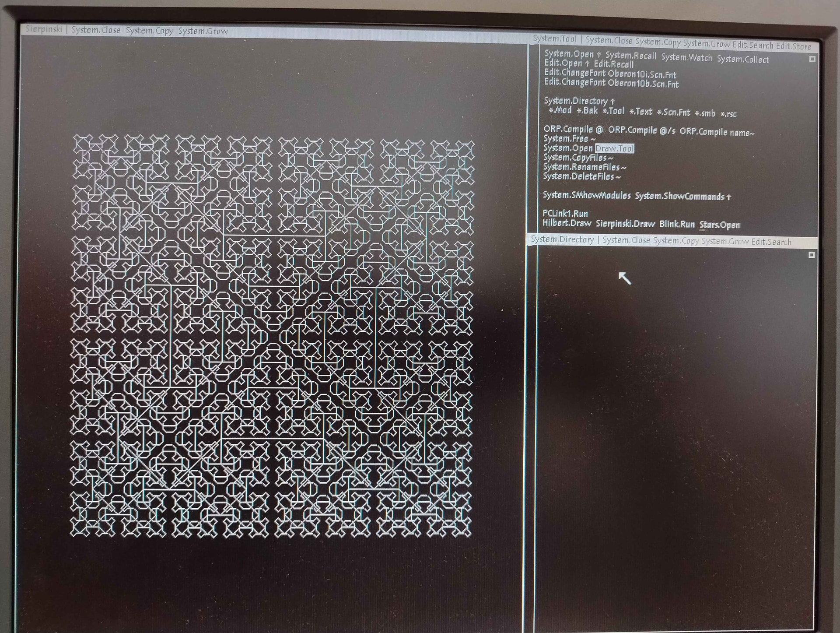
Task: Run System.Grow in the Sierpinski title bar
Action: [x=203, y=31]
